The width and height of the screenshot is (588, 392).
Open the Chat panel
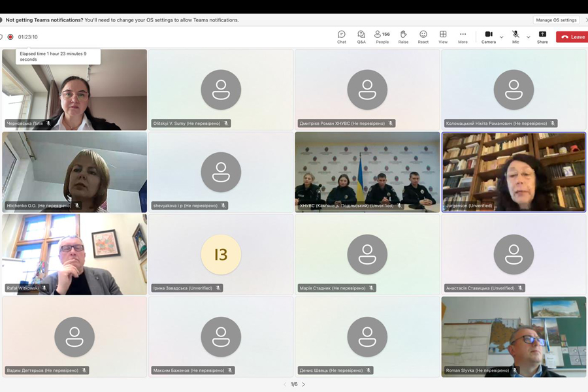[x=341, y=37]
